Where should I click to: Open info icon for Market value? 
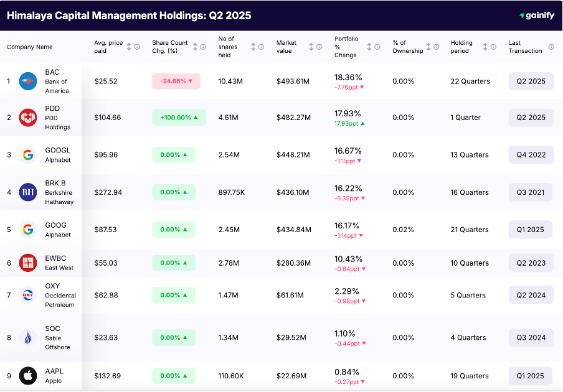(x=319, y=47)
